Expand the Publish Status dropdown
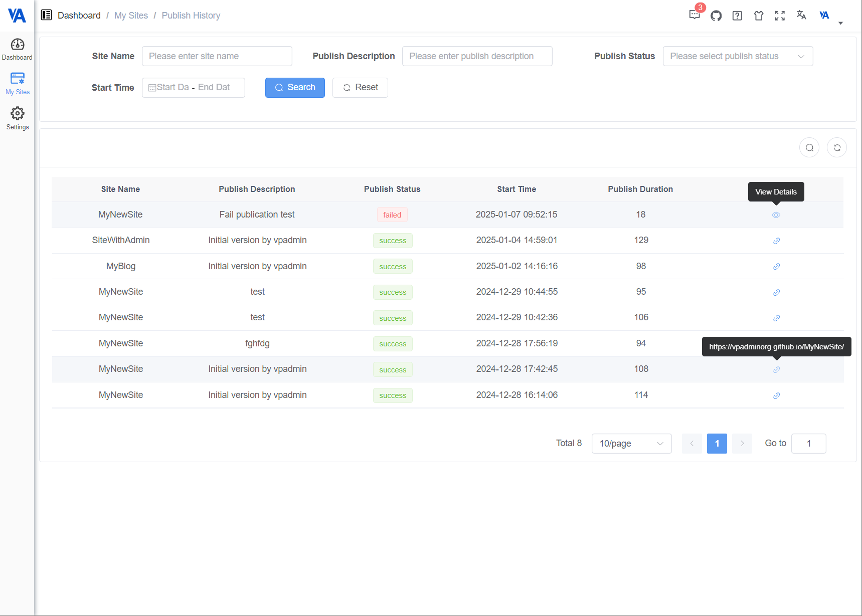862x616 pixels. tap(738, 56)
